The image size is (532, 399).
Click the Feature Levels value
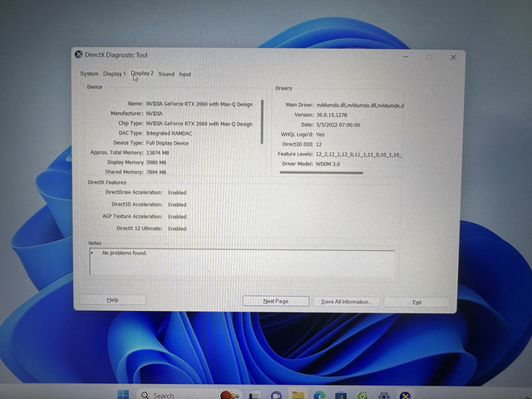[359, 155]
